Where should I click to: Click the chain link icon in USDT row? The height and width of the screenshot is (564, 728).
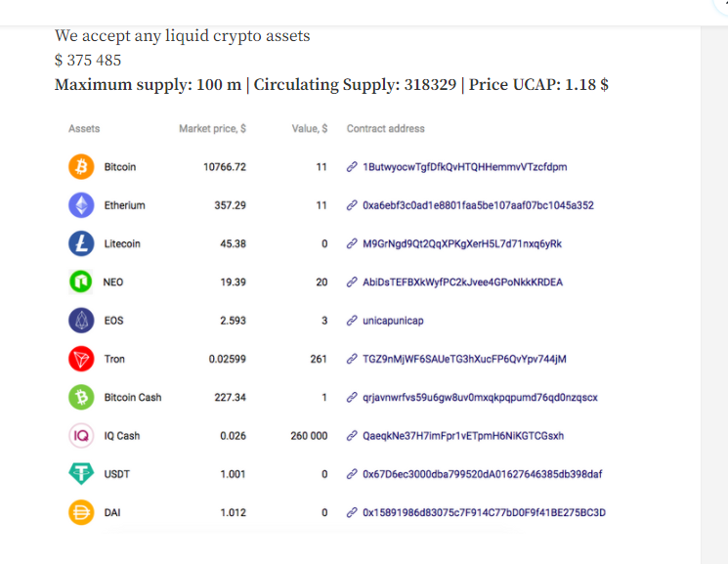point(352,474)
